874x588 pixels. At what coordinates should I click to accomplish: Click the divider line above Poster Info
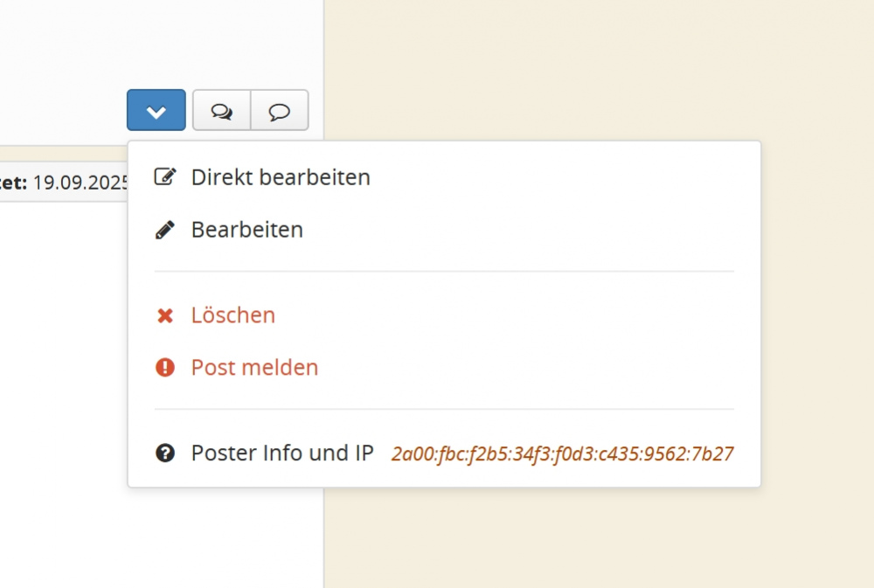[x=444, y=409]
